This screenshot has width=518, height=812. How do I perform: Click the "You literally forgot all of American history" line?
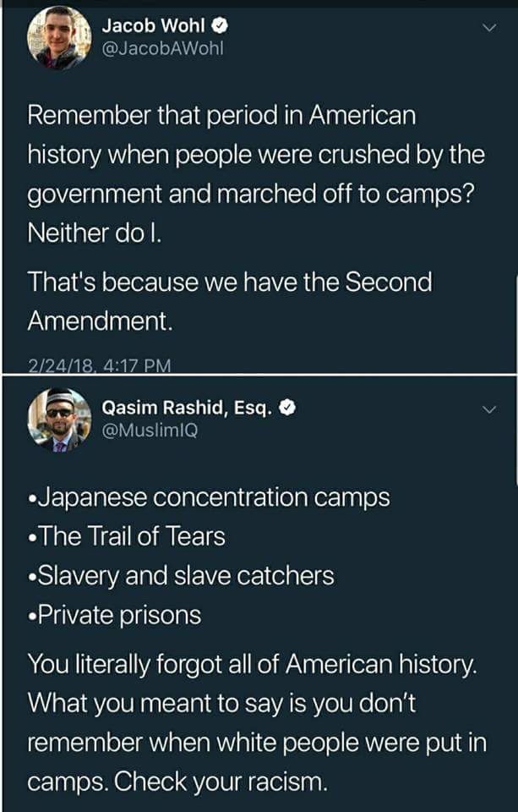point(253,664)
